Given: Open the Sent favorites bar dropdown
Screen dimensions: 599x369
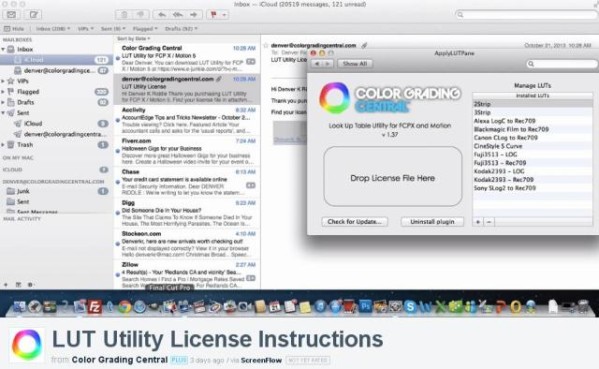Looking at the screenshot, I should point(113,29).
